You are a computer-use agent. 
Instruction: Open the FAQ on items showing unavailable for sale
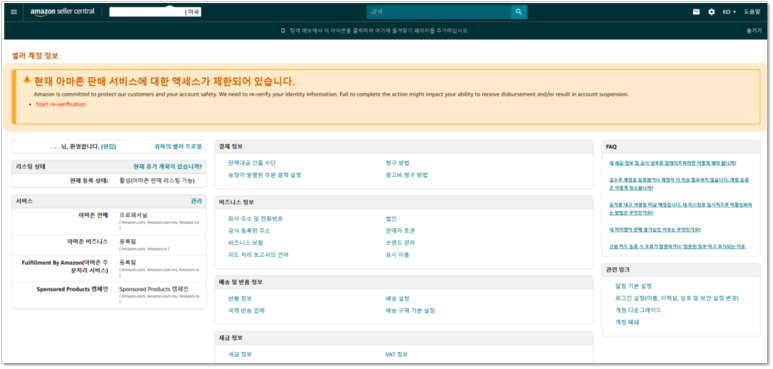coord(655,230)
